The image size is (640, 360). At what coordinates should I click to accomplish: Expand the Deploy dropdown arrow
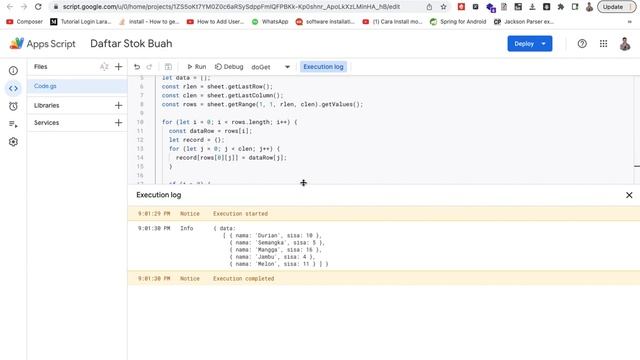[544, 44]
